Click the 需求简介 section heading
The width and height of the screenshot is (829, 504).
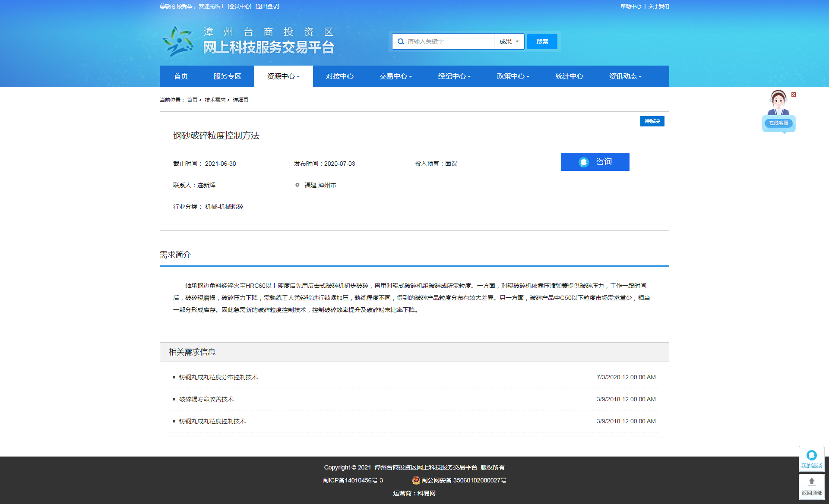[175, 255]
